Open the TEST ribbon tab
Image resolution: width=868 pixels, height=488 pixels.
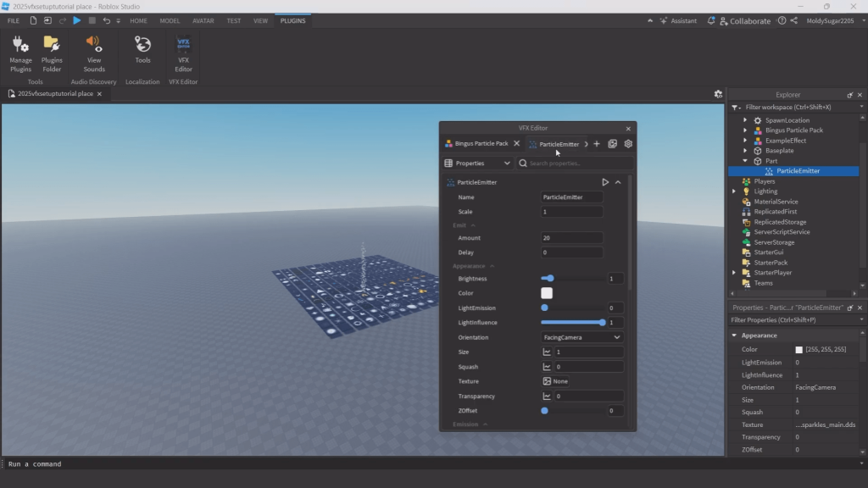(x=234, y=20)
